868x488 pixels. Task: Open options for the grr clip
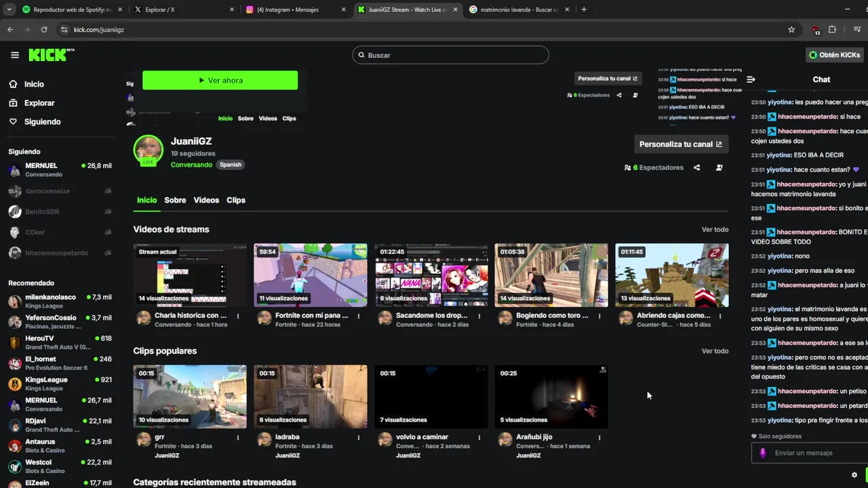[238, 438]
